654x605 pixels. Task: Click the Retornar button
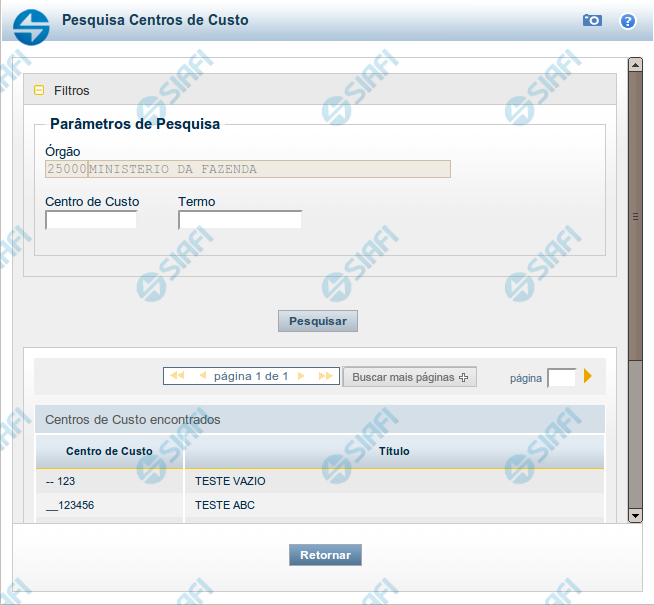point(325,555)
